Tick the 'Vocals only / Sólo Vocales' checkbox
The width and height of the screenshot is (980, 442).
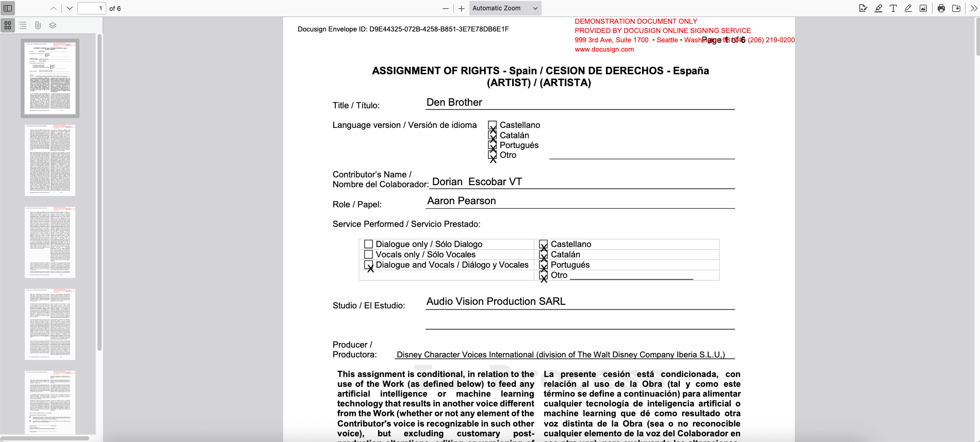(368, 254)
